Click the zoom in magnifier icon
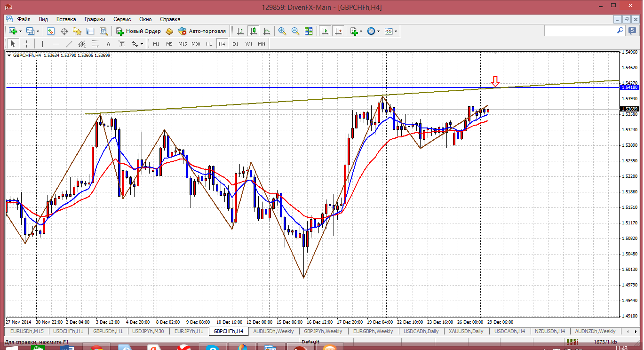The width and height of the screenshot is (644, 350). pos(282,31)
